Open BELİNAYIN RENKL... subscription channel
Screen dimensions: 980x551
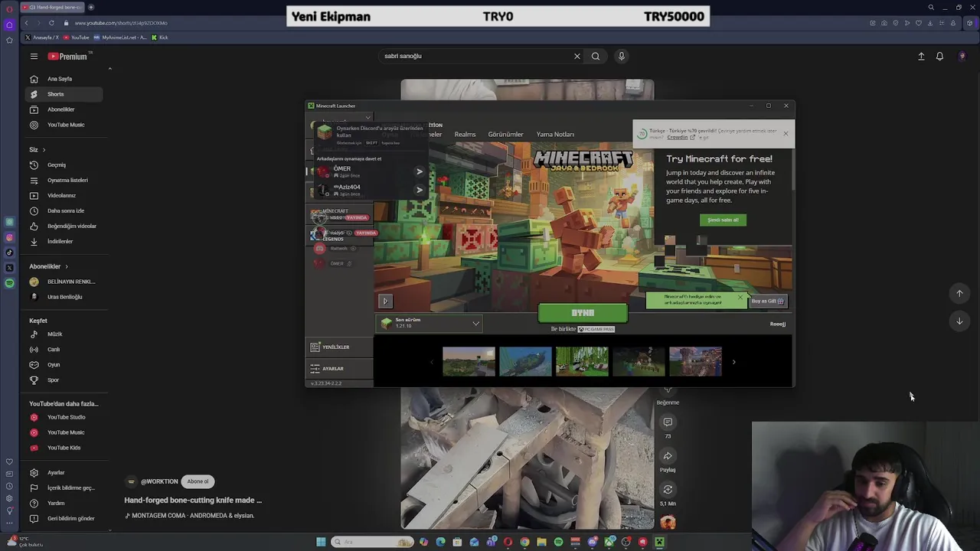point(64,282)
